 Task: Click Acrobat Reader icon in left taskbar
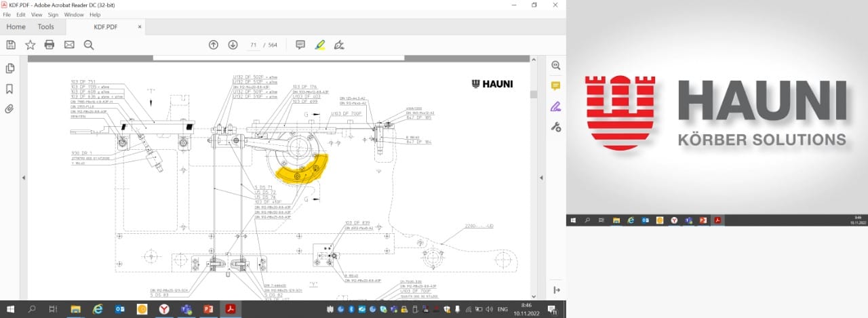coord(231,309)
